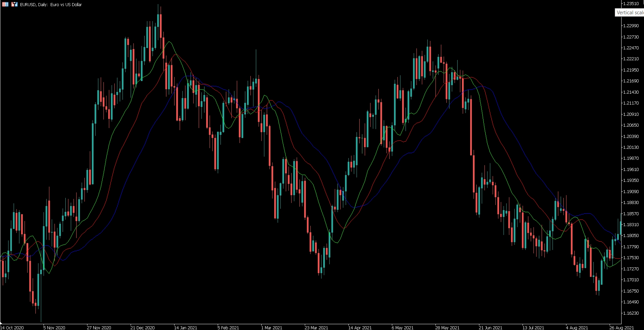
Task: Click the 1 Mar 2021 date label
Action: click(x=272, y=328)
